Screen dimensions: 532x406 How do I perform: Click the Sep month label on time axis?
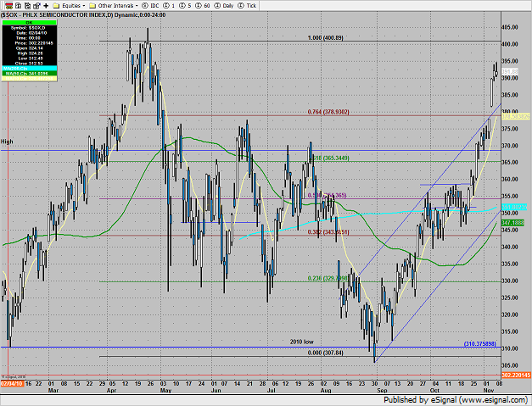pos(382,391)
